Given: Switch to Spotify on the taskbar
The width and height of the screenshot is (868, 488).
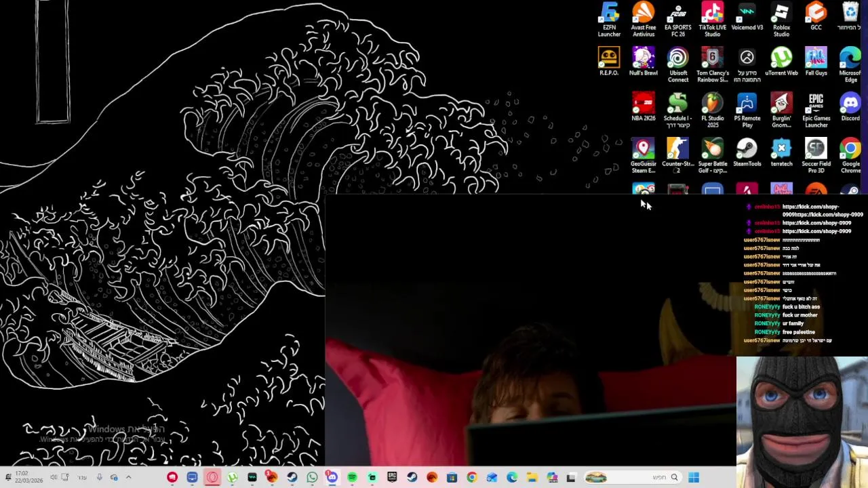Looking at the screenshot, I should (x=352, y=478).
